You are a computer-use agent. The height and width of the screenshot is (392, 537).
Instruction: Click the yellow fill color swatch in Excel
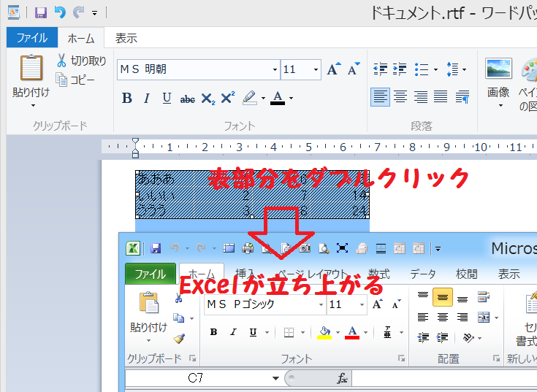(324, 332)
